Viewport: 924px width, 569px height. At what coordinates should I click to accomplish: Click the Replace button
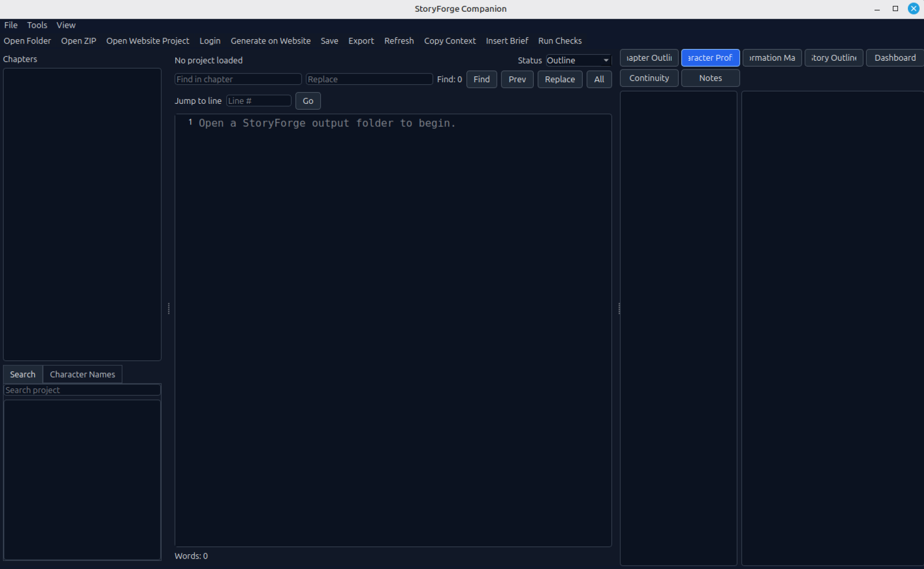tap(560, 79)
